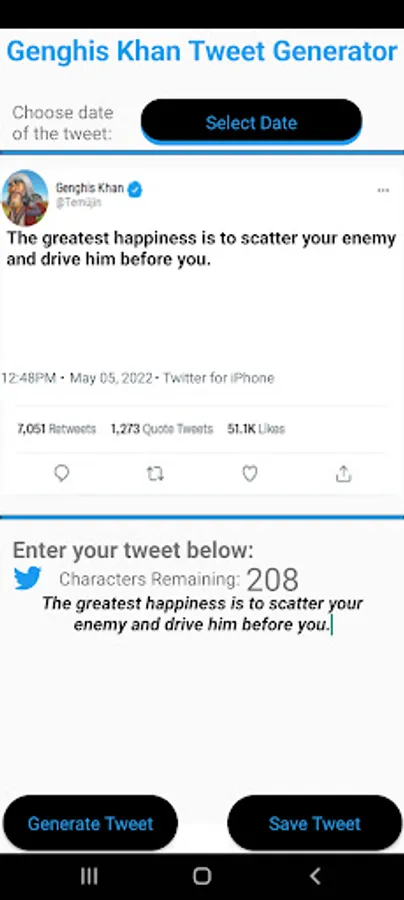
Task: Click the blue Twitter bird icon
Action: 28,578
